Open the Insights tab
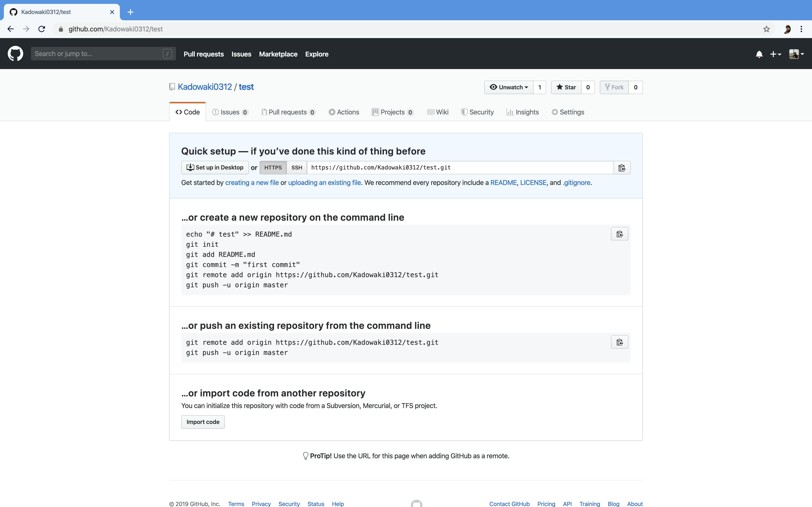This screenshot has height=507, width=812. point(522,112)
